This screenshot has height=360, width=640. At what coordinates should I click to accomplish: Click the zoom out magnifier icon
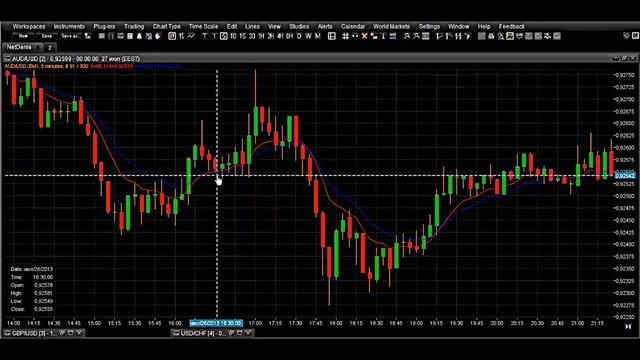(x=416, y=36)
